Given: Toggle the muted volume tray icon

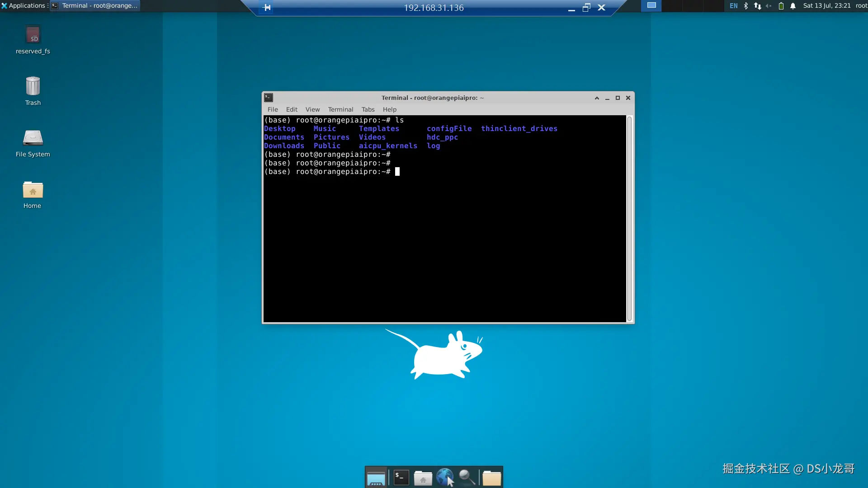Looking at the screenshot, I should (x=769, y=6).
